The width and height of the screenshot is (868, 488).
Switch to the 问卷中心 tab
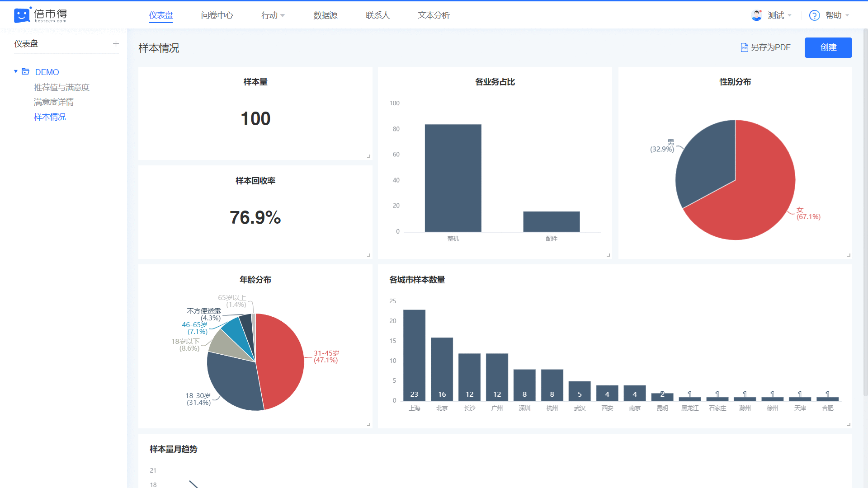(x=217, y=15)
